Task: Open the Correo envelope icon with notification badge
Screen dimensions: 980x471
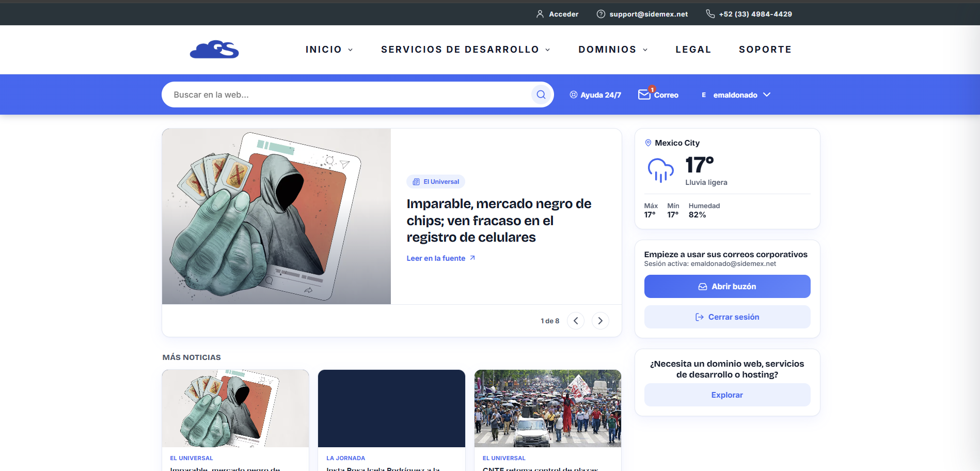Action: (x=645, y=93)
